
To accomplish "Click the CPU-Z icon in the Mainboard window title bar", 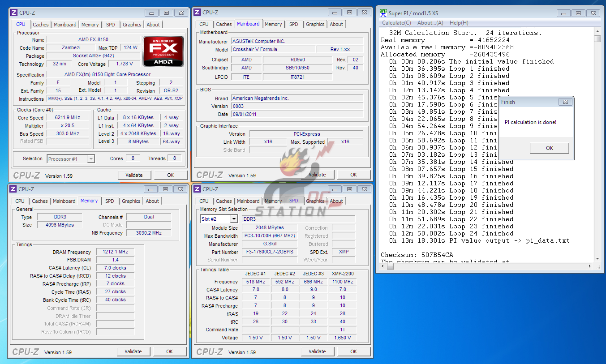I will tap(198, 12).
